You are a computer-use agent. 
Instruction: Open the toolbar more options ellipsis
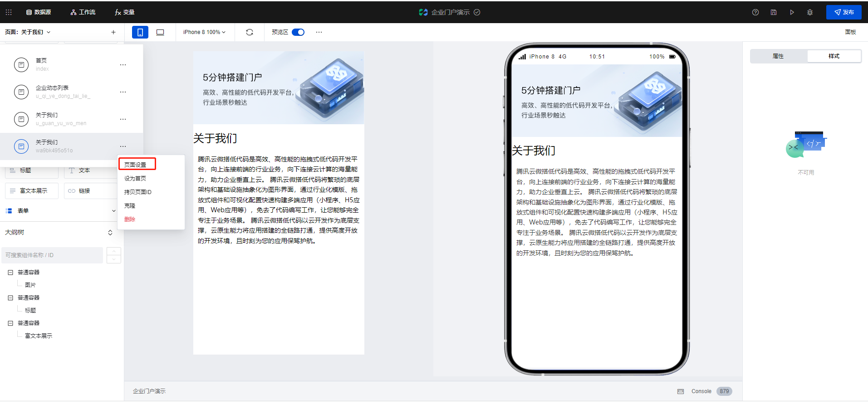(319, 32)
